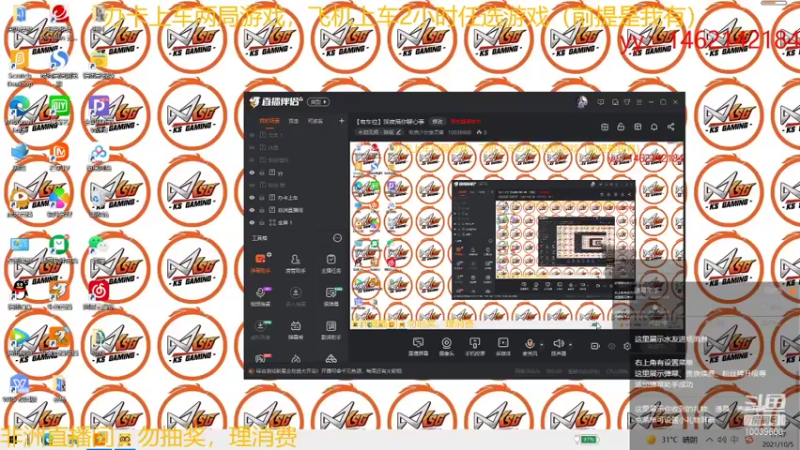The image size is (800, 450).
Task: Add a screen capture source from the bottom bar
Action: tap(418, 346)
